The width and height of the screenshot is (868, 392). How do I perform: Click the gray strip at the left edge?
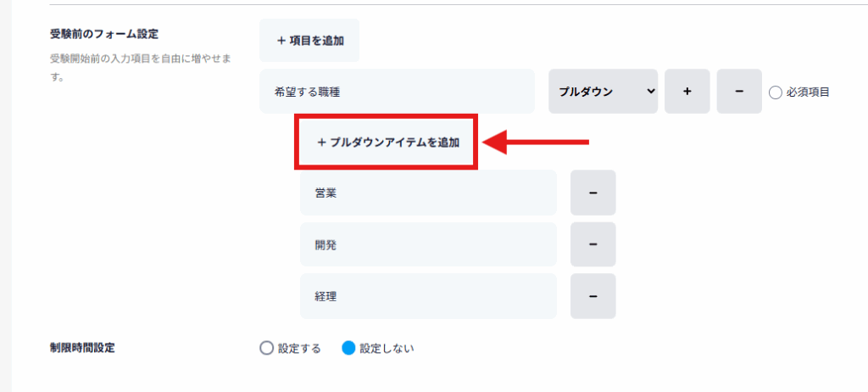tap(5, 195)
